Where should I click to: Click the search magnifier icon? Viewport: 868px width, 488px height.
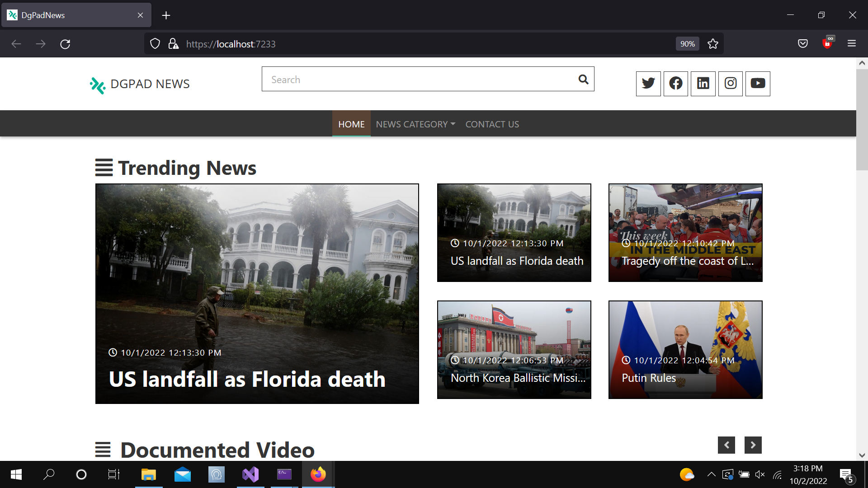point(583,80)
